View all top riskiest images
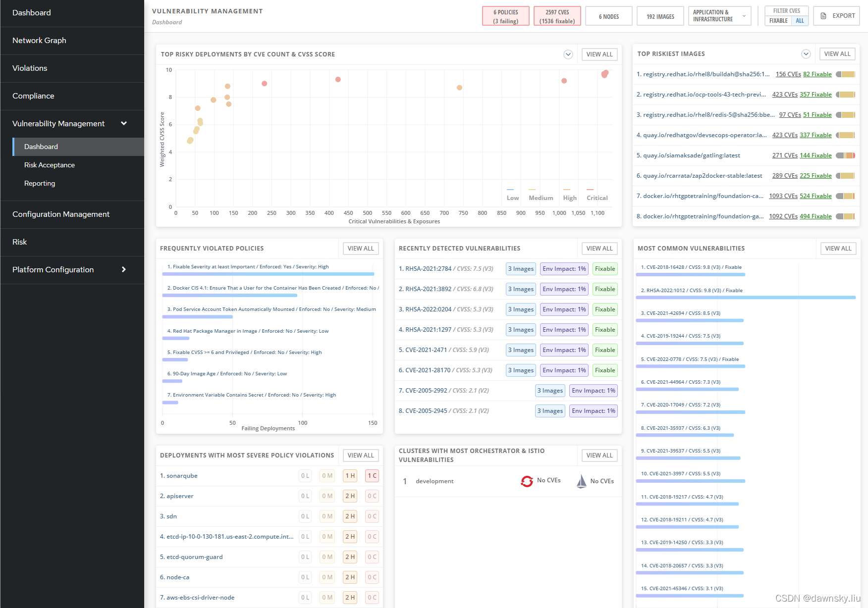 coord(837,54)
